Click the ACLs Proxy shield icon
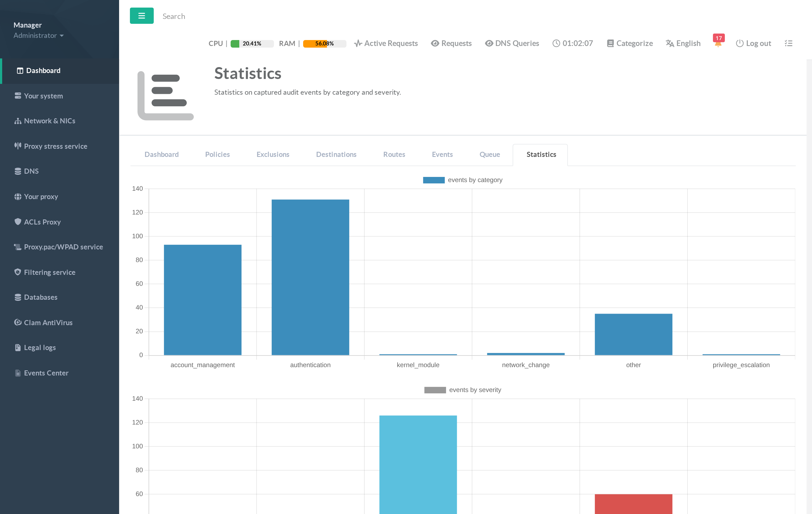The width and height of the screenshot is (812, 514). pyautogui.click(x=18, y=222)
